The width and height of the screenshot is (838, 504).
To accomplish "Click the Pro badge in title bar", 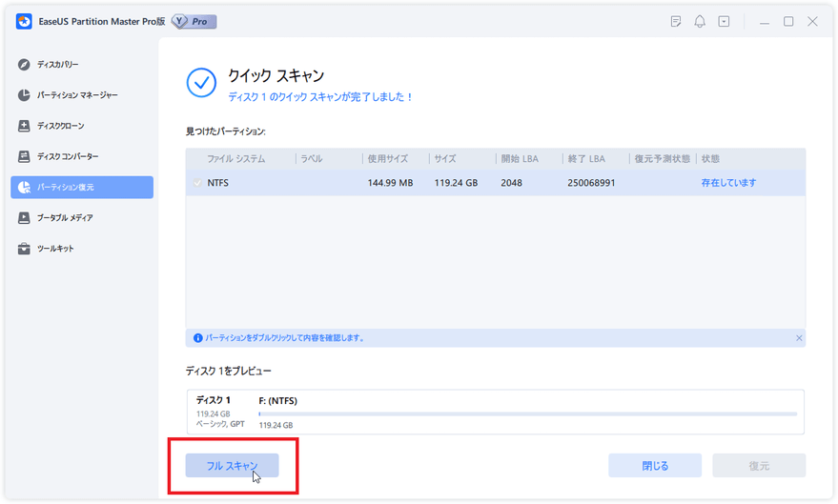I will coord(194,21).
